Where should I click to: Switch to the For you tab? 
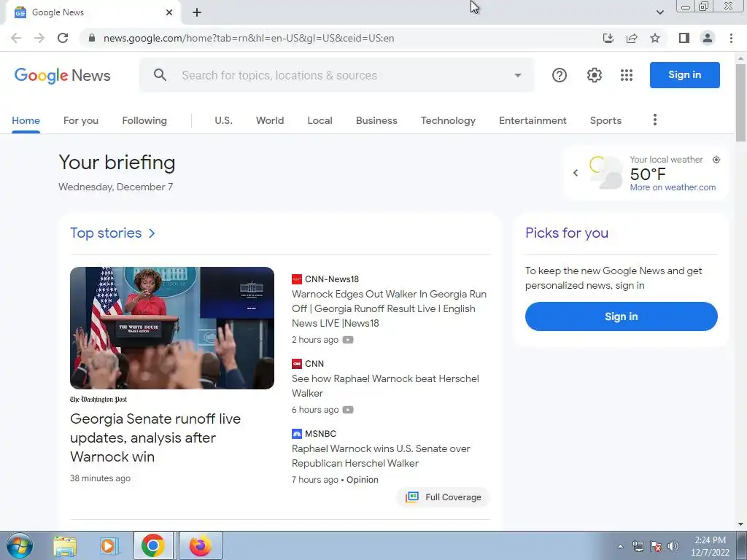pyautogui.click(x=81, y=120)
